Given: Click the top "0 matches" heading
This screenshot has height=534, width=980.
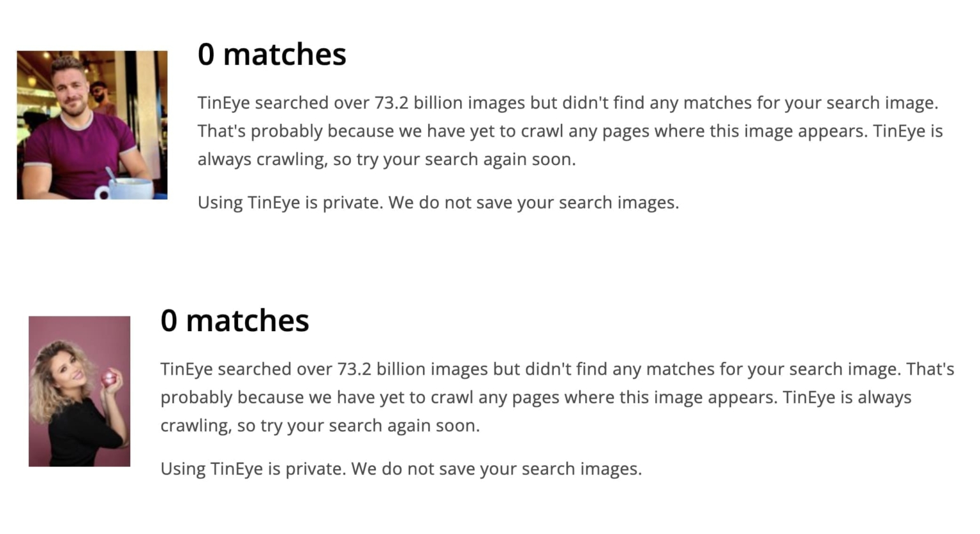Looking at the screenshot, I should click(272, 54).
